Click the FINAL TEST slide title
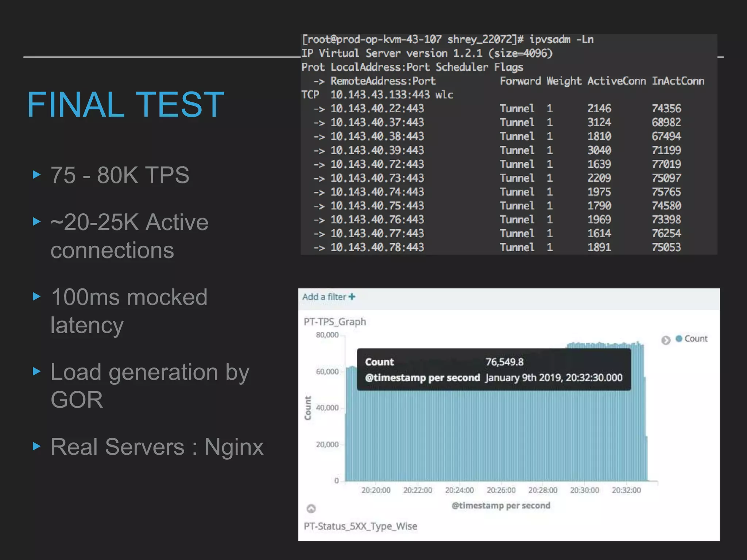The height and width of the screenshot is (560, 747). [126, 105]
